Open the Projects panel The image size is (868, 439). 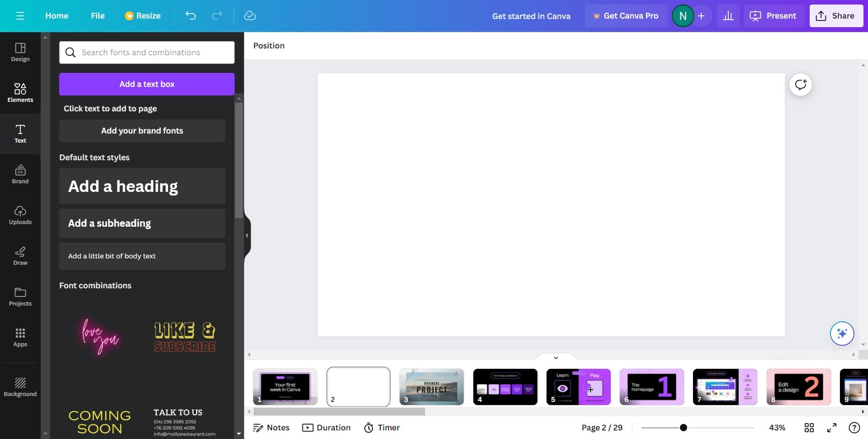[20, 296]
